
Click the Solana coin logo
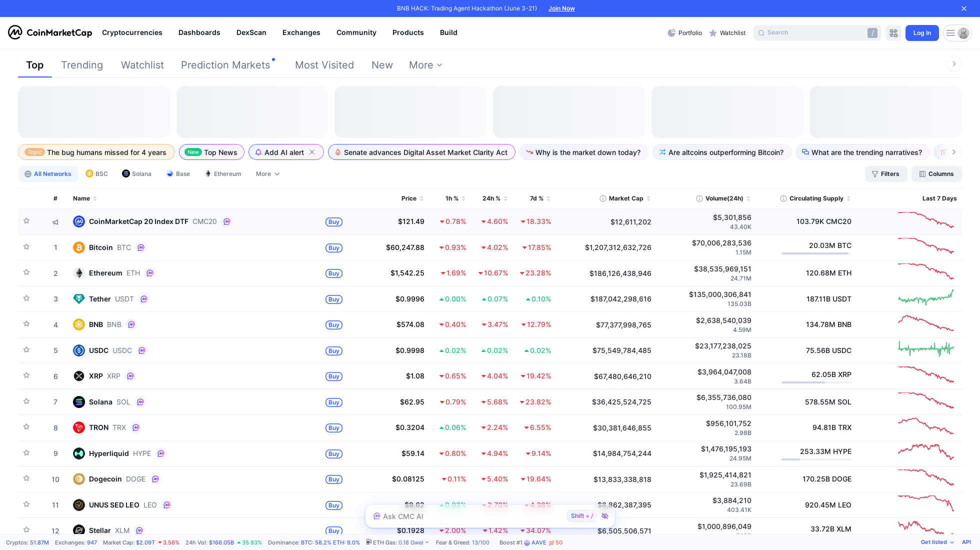tap(78, 402)
